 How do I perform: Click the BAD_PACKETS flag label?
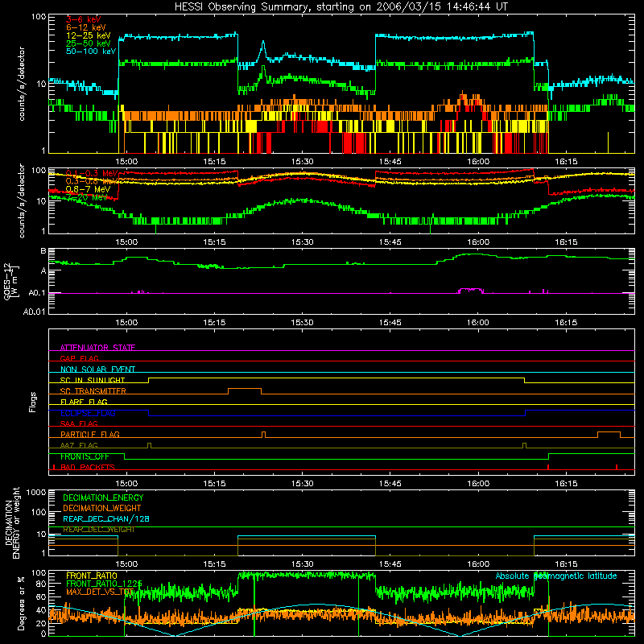click(x=88, y=467)
